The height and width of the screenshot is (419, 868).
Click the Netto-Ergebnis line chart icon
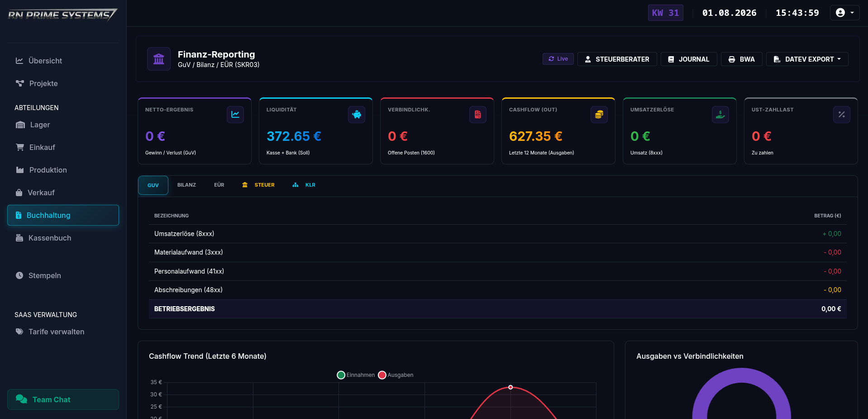[x=235, y=115]
